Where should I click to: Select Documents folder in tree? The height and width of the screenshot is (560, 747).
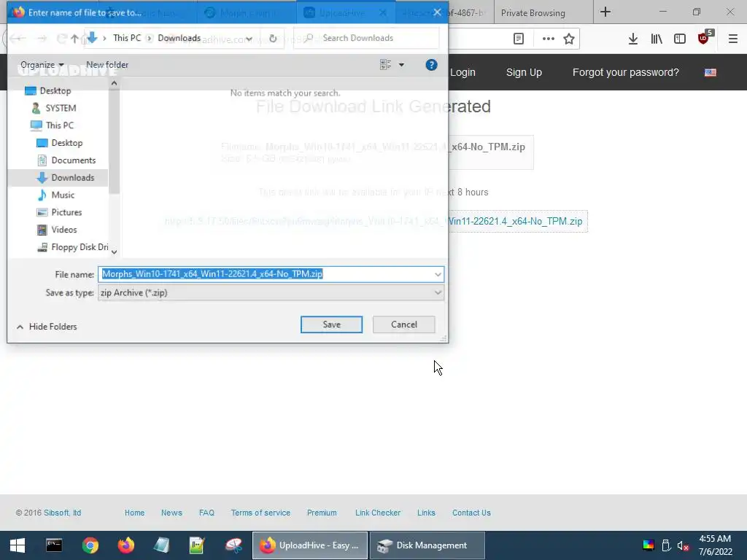point(66,160)
